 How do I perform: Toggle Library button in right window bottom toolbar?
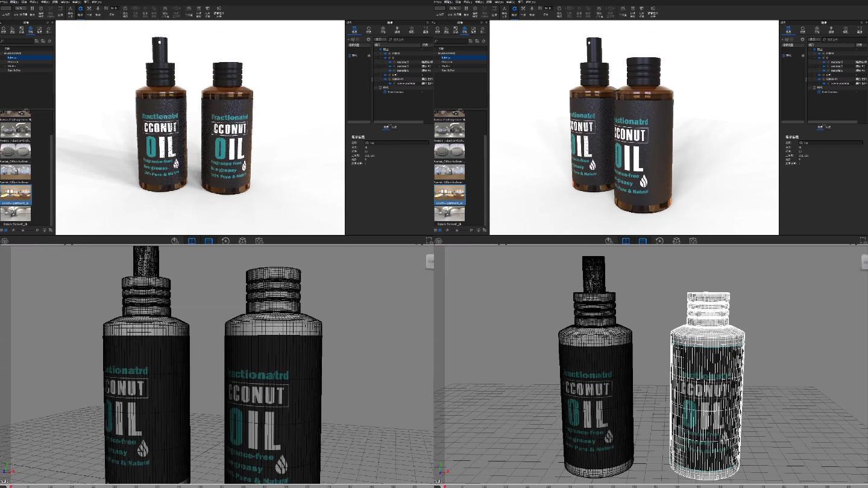point(626,240)
